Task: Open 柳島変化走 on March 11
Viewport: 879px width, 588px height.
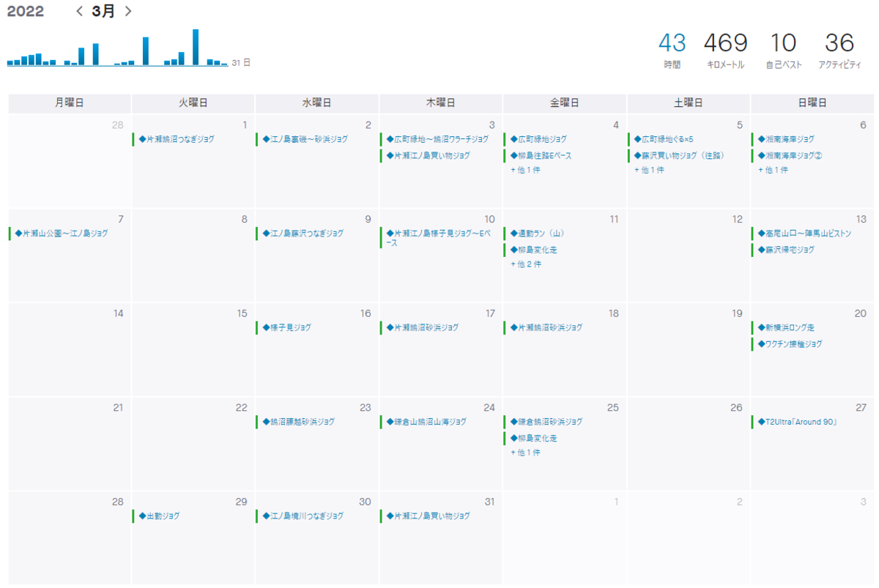Action: (x=533, y=250)
